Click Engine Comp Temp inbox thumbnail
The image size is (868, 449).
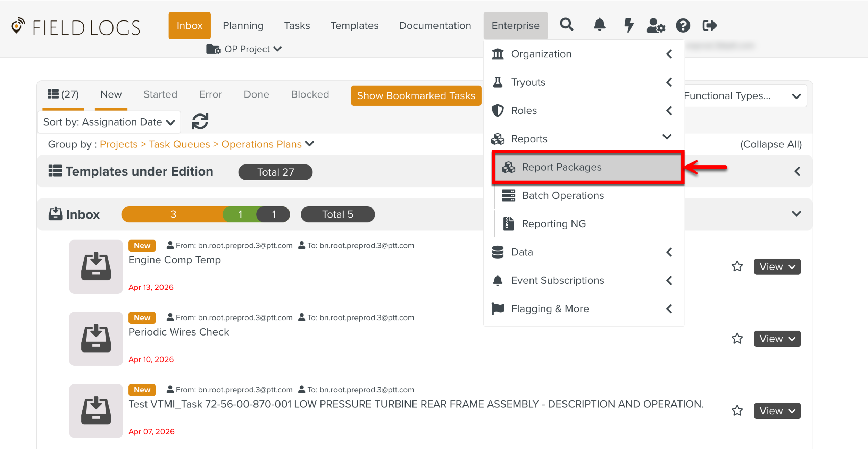[96, 266]
